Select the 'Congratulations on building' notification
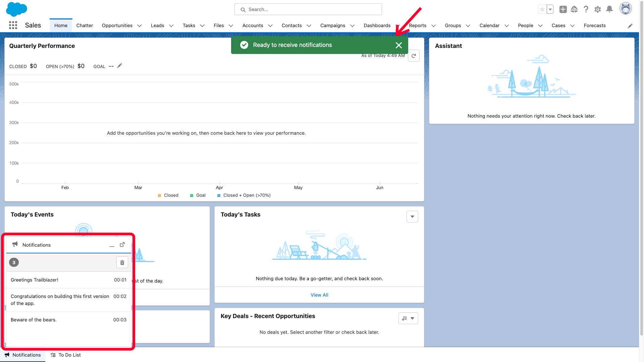This screenshot has width=644, height=362. tap(68, 300)
